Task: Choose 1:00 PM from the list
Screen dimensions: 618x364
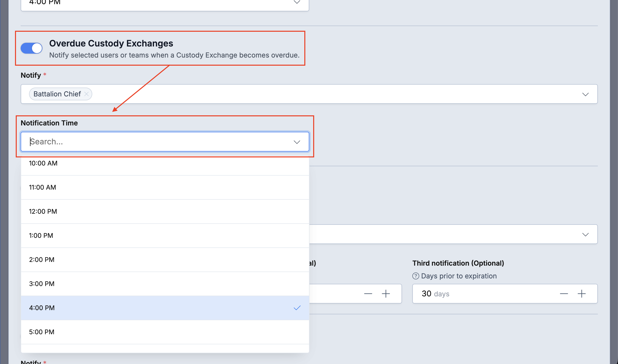Action: (x=165, y=236)
